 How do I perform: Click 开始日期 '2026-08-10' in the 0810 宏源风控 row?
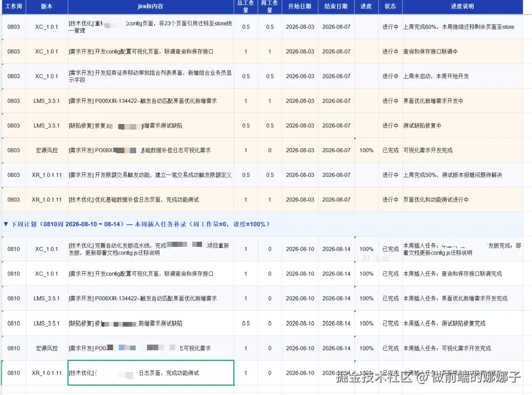pos(300,348)
